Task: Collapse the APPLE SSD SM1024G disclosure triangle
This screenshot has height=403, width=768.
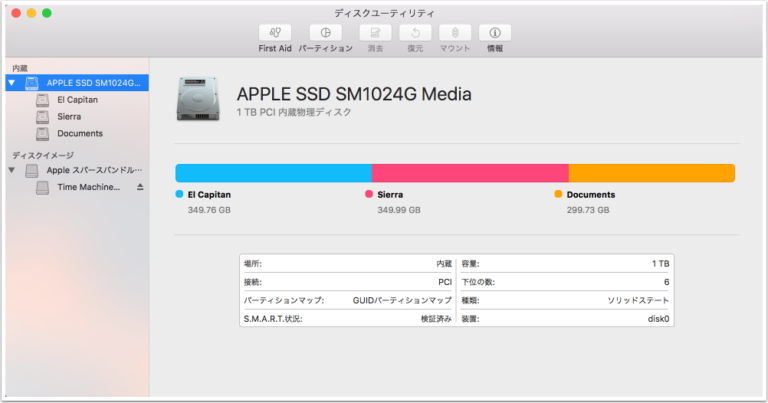Action: [x=12, y=83]
